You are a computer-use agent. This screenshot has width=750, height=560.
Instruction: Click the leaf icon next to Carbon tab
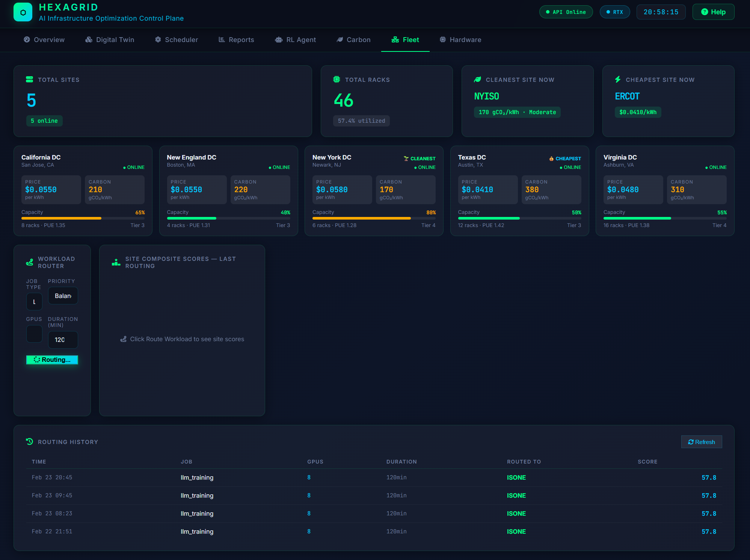click(340, 39)
